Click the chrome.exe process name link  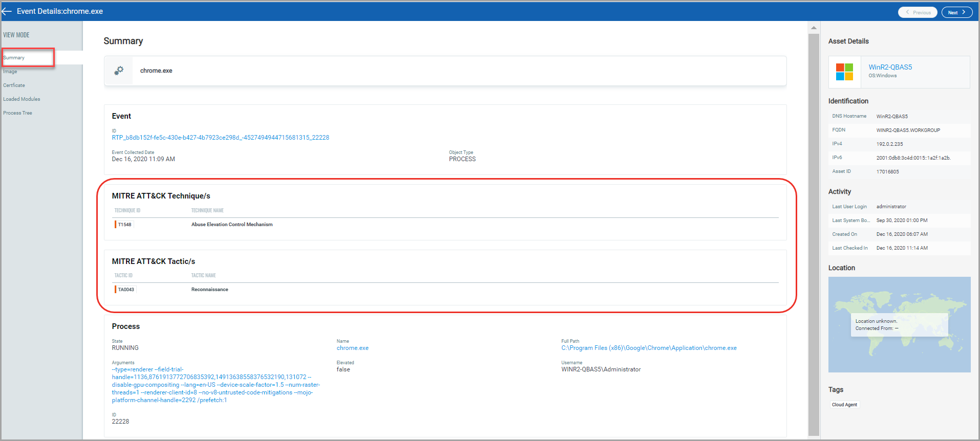click(x=353, y=348)
